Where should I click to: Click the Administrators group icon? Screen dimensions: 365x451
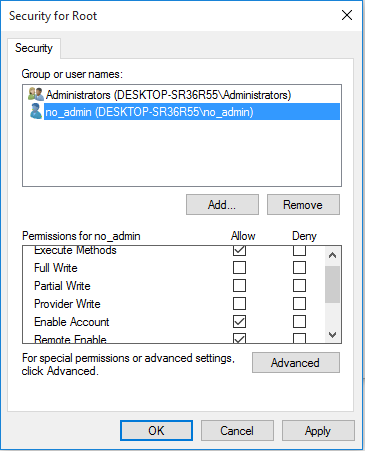(x=36, y=95)
